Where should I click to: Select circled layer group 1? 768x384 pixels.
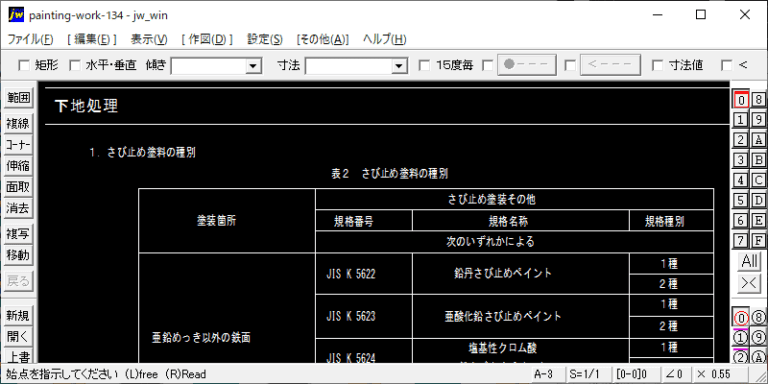pyautogui.click(x=741, y=338)
